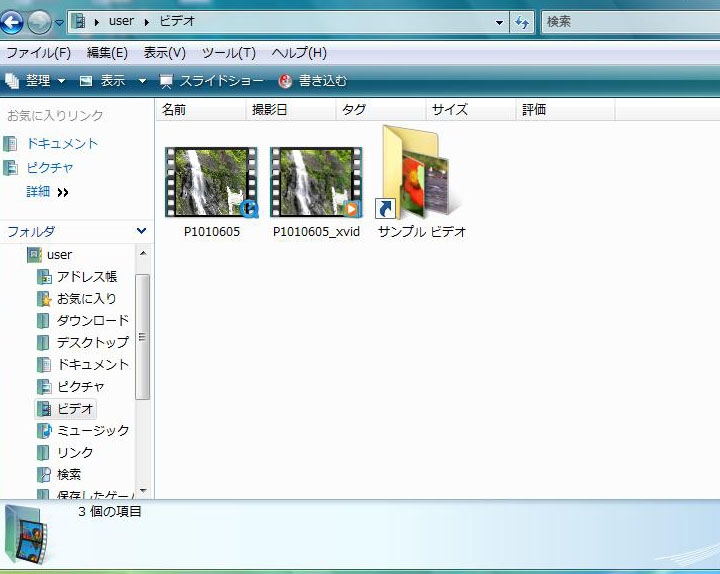The image size is (720, 574).
Task: Click the folder tree scrollbar thumb
Action: click(x=142, y=337)
